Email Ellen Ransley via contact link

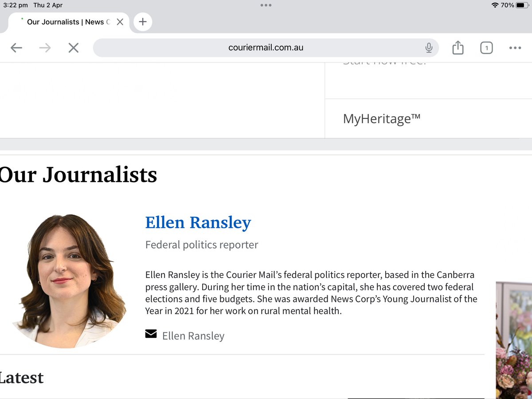[193, 336]
